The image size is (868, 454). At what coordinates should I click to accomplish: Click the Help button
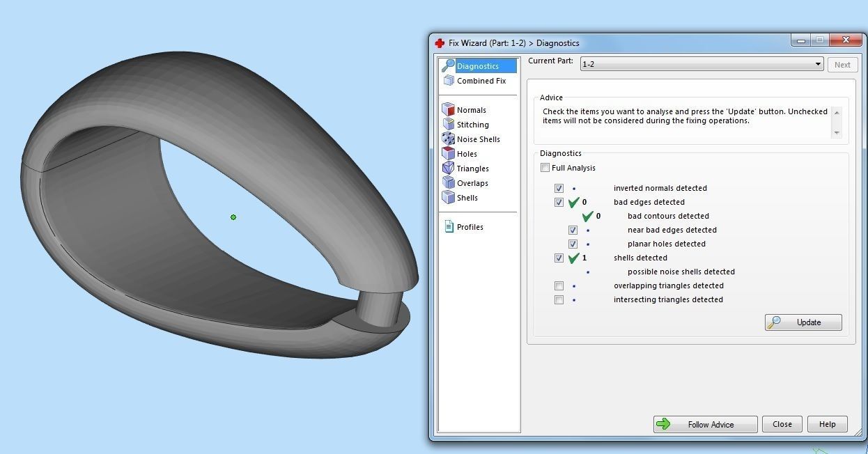[x=828, y=424]
